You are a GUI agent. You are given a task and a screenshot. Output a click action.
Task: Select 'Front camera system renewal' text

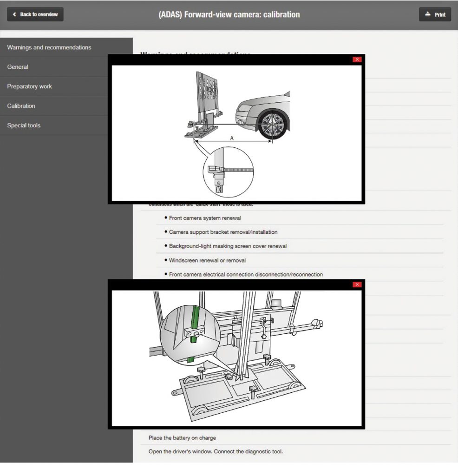click(205, 218)
